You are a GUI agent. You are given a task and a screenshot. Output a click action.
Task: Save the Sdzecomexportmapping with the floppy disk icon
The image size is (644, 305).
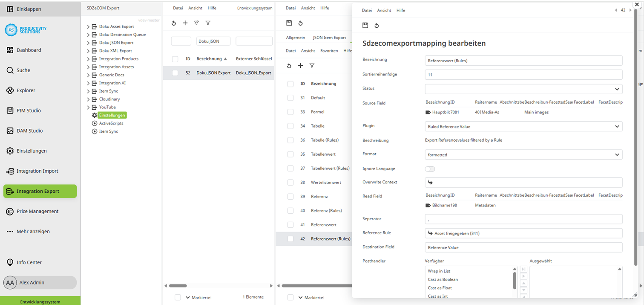365,26
